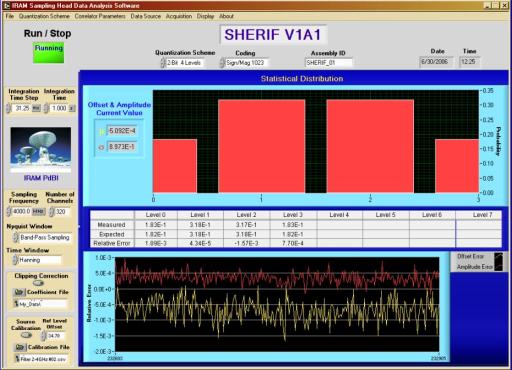Toggle the green Running button

click(x=48, y=53)
